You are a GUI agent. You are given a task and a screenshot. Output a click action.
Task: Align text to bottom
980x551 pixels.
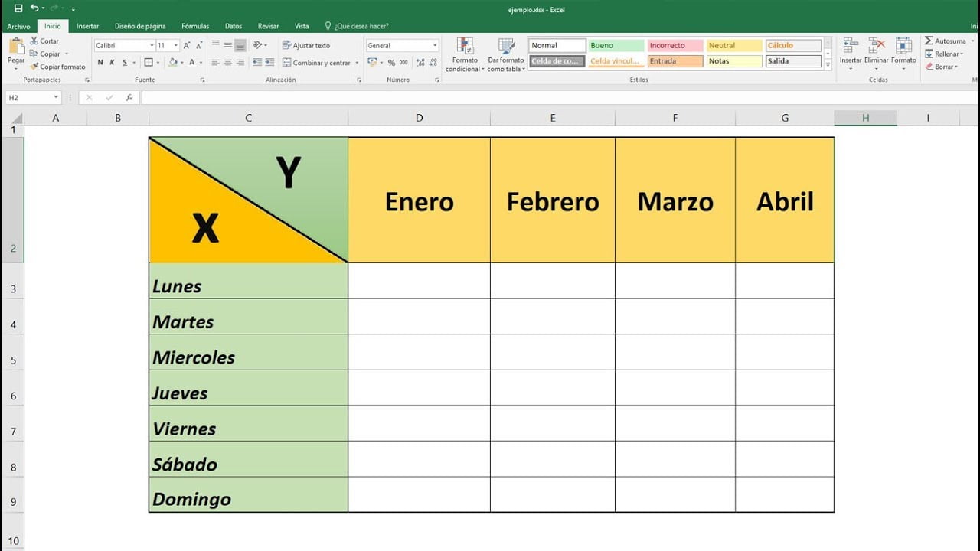[240, 45]
